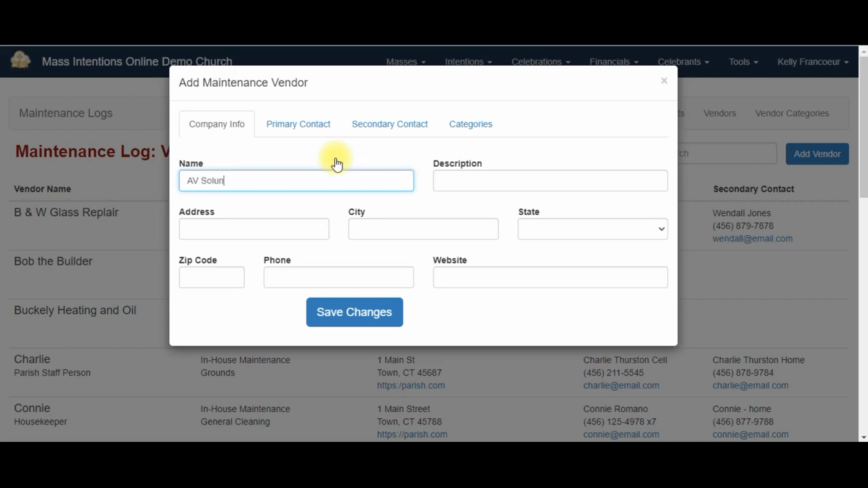Select the Connie vendor name
868x488 pixels.
point(32,408)
